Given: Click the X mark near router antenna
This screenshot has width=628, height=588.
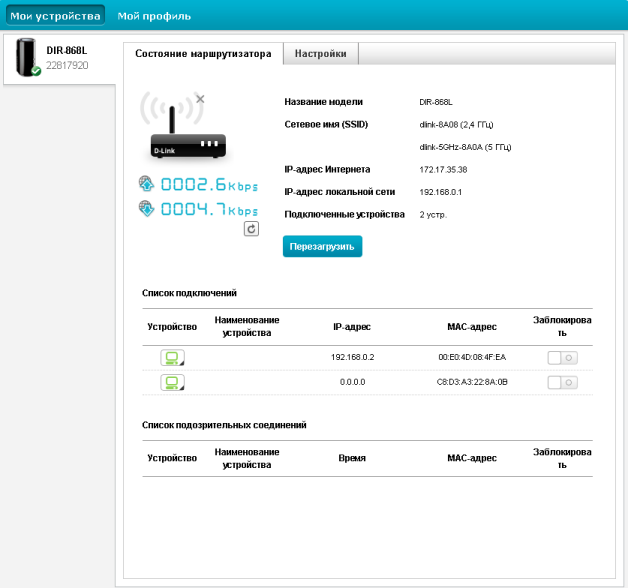Looking at the screenshot, I should 200,99.
